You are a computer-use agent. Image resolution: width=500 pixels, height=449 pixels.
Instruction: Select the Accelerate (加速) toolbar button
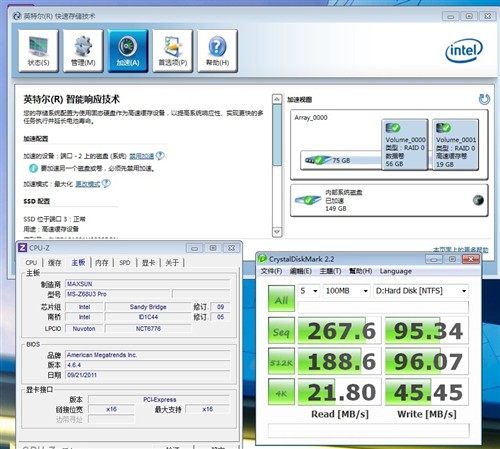pos(128,51)
